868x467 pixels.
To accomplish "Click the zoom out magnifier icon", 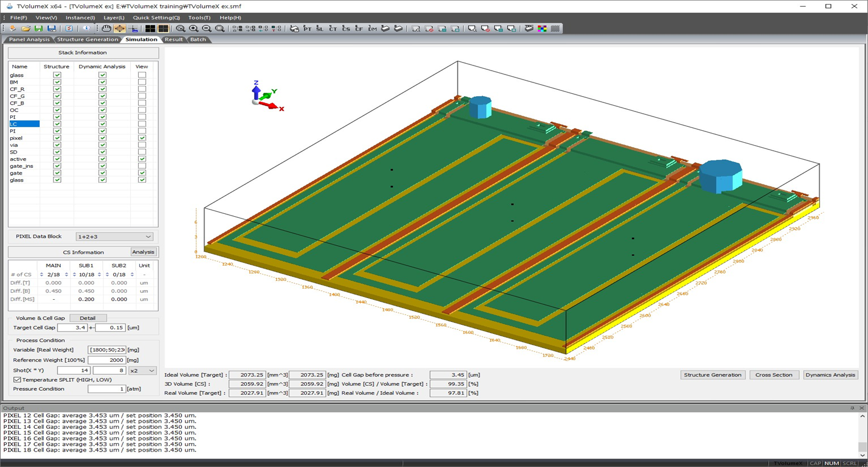I will tap(206, 28).
